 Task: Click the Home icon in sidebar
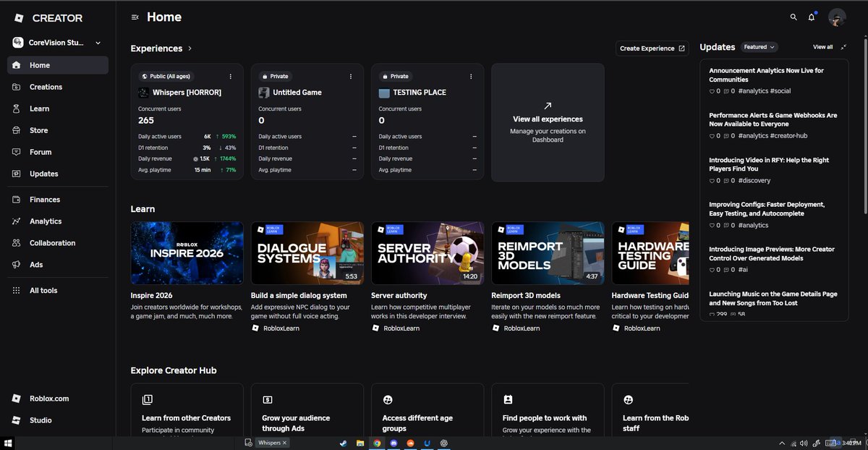click(x=16, y=65)
